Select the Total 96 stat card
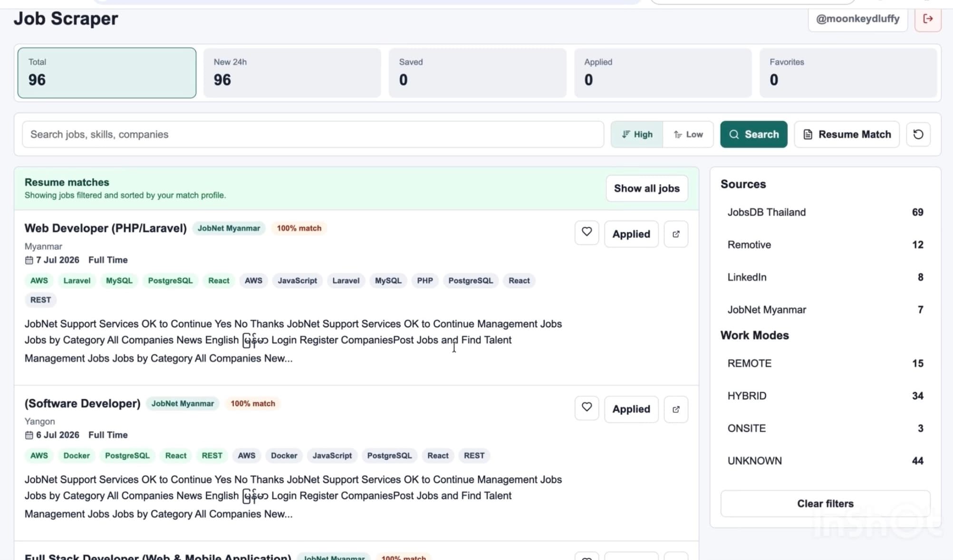Screen dimensions: 953x560 [x=107, y=73]
